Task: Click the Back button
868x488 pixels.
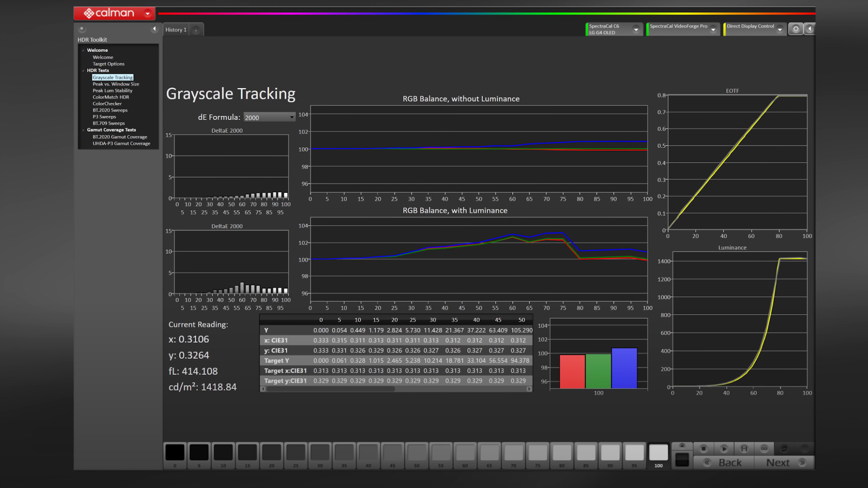Action: [x=724, y=462]
